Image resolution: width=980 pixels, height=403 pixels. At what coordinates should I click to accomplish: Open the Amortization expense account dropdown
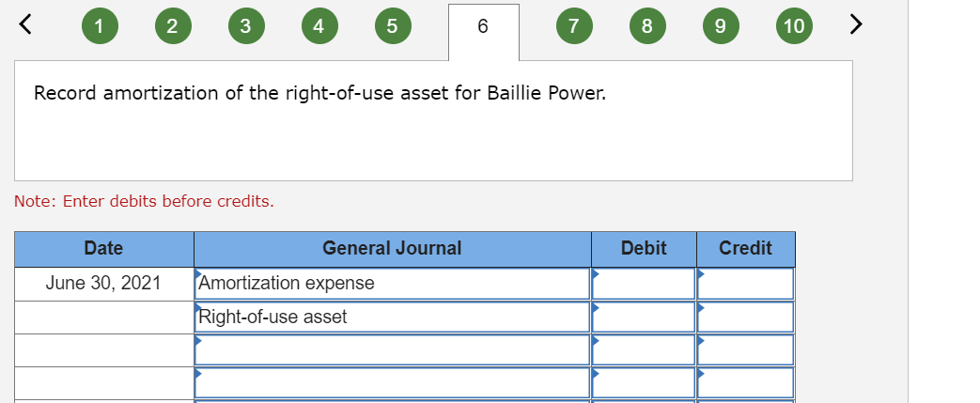(392, 284)
